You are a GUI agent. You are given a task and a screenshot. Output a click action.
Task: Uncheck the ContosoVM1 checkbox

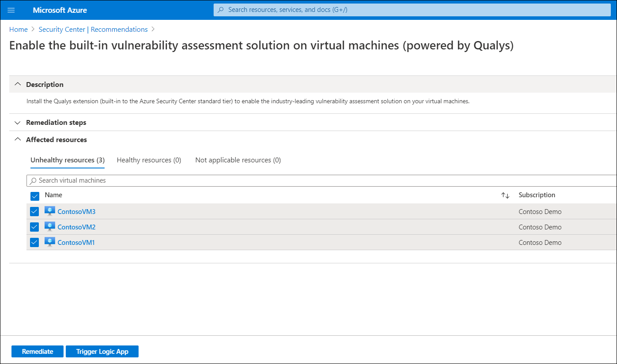tap(35, 243)
